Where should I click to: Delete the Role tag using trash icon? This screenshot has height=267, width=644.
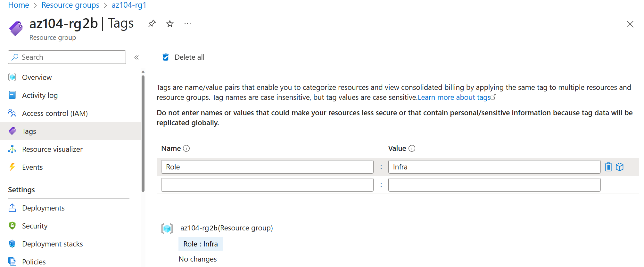tap(608, 167)
